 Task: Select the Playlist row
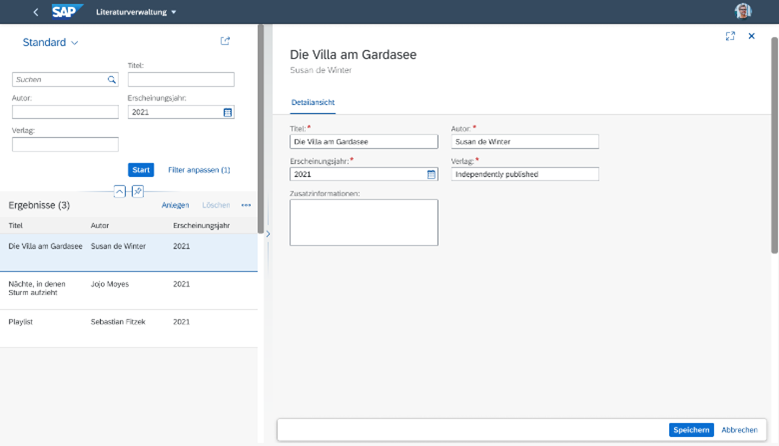click(129, 328)
